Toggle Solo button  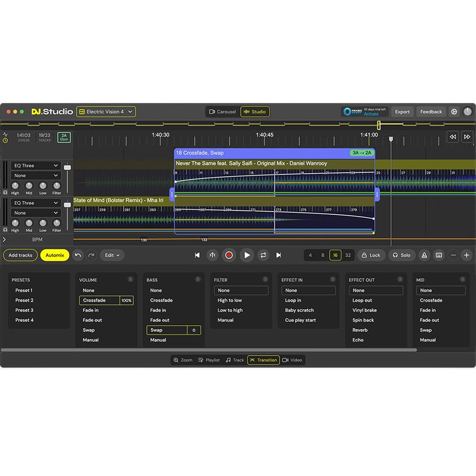[401, 255]
